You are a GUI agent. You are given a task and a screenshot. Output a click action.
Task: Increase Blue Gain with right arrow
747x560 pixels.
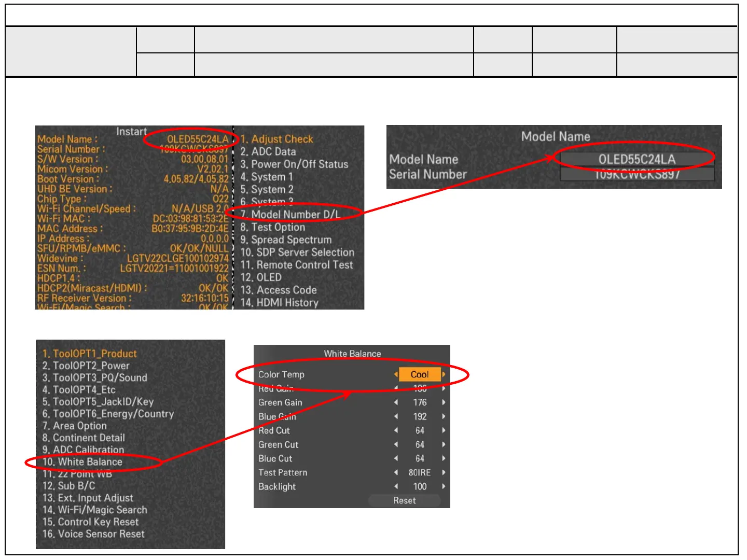pos(444,416)
